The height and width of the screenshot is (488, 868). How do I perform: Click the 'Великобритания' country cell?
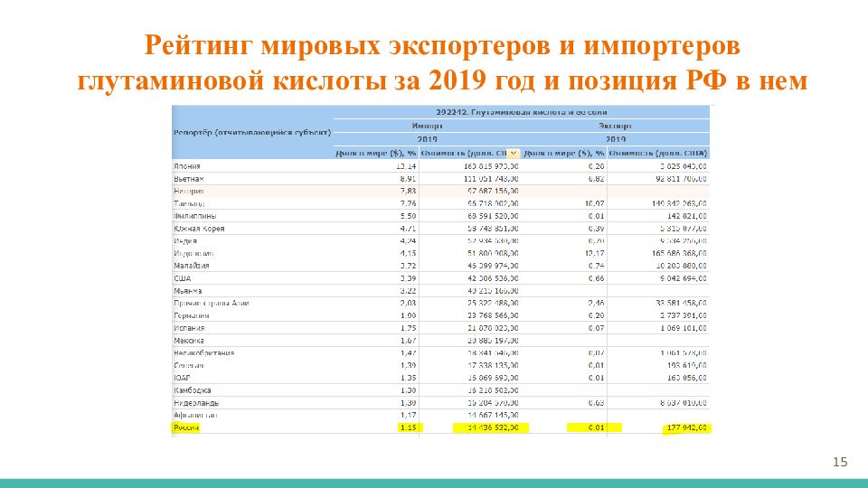[203, 353]
